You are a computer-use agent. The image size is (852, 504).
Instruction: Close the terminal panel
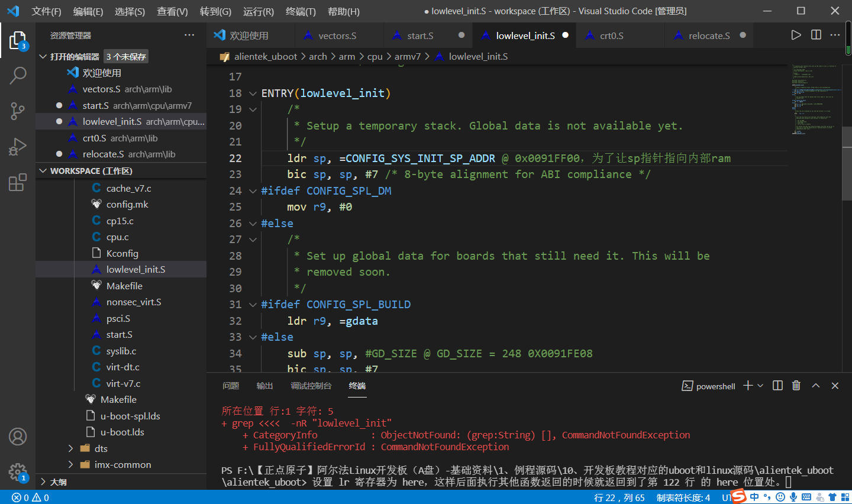pyautogui.click(x=835, y=386)
